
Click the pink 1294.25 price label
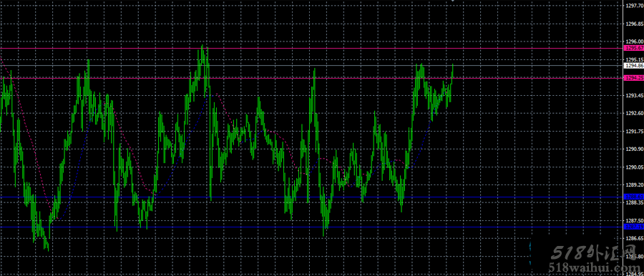click(634, 78)
